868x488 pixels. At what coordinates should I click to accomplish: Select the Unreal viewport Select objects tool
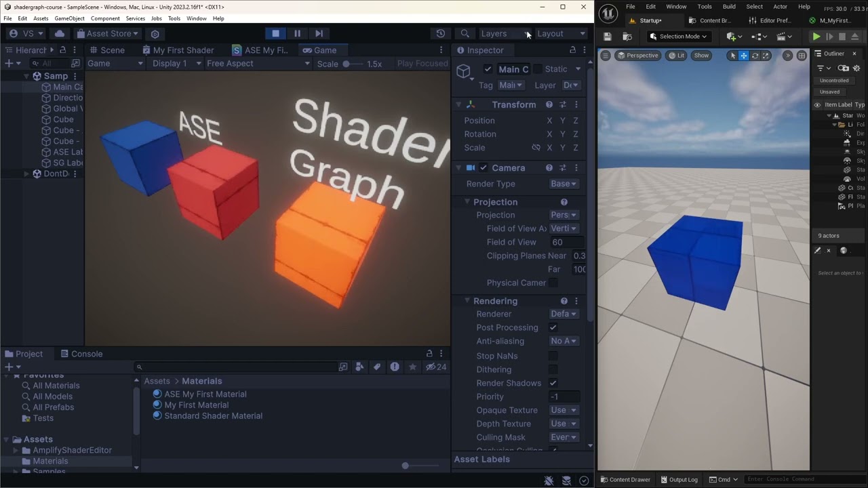pyautogui.click(x=732, y=56)
